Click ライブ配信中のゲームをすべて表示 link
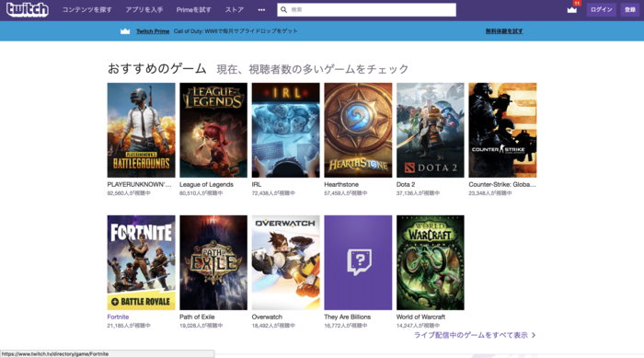This screenshot has height=358, width=644. pos(471,335)
